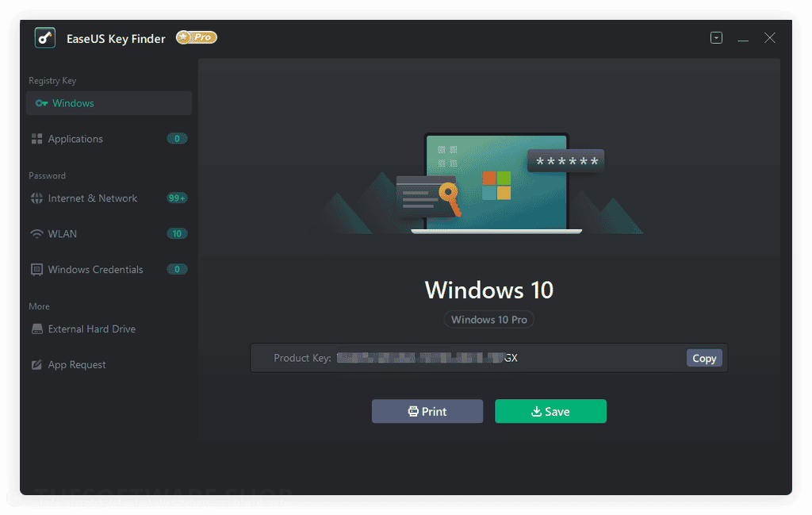The image size is (812, 515).
Task: Click the Wi-Fi icon beside WLAN
Action: click(x=36, y=234)
